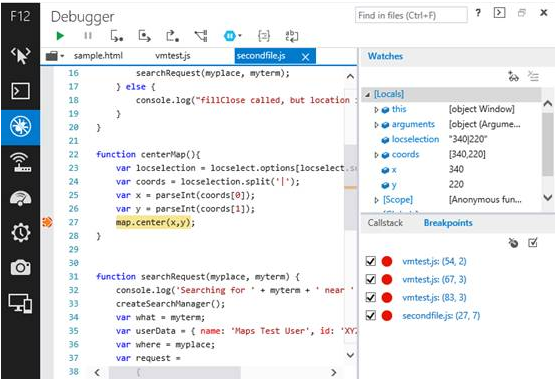Click the Watches vertical scrollbar thumb
This screenshot has height=379, width=555.
(548, 144)
